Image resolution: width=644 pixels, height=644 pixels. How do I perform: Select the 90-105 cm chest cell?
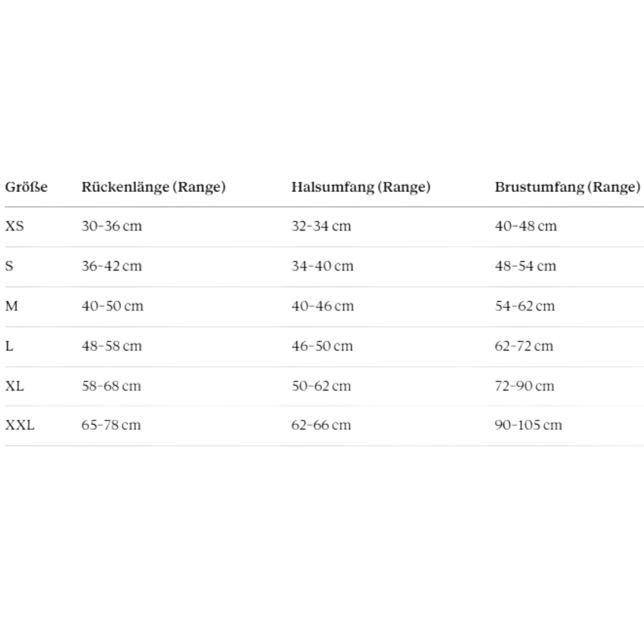[528, 425]
